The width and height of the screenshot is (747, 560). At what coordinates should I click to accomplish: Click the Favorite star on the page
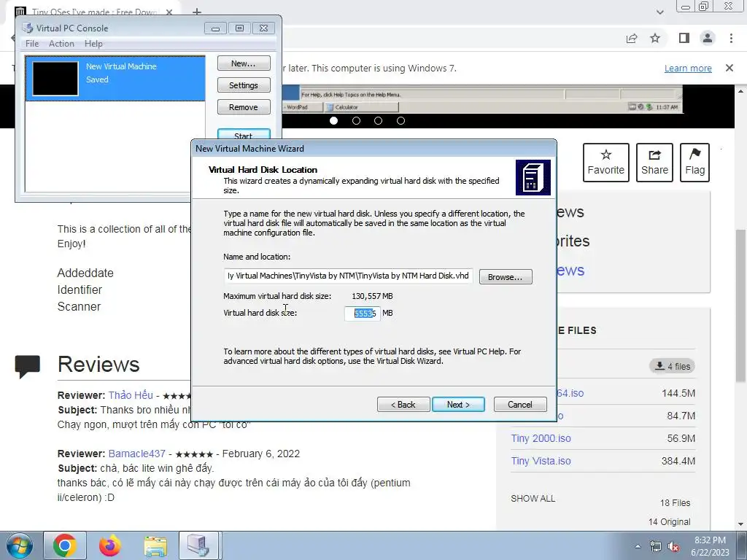(x=606, y=163)
